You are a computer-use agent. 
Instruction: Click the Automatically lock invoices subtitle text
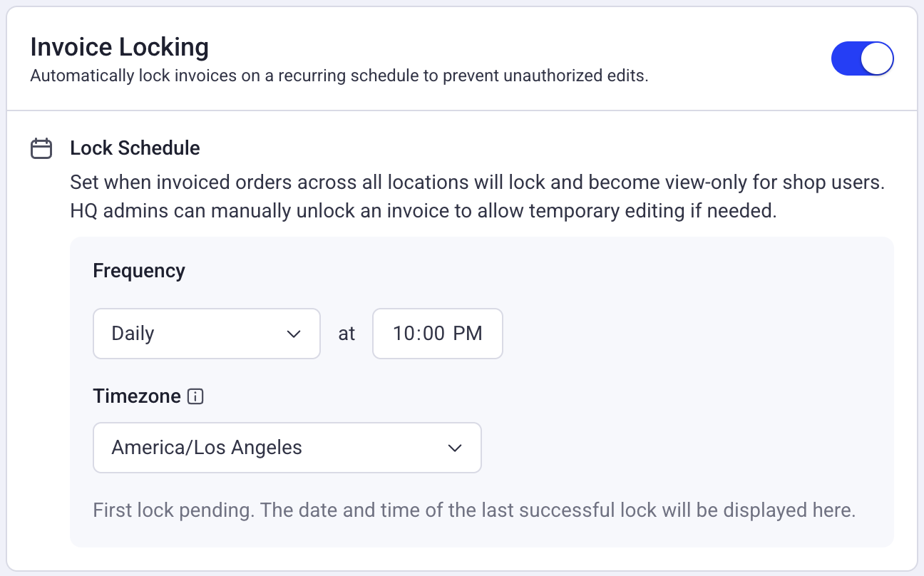tap(339, 76)
